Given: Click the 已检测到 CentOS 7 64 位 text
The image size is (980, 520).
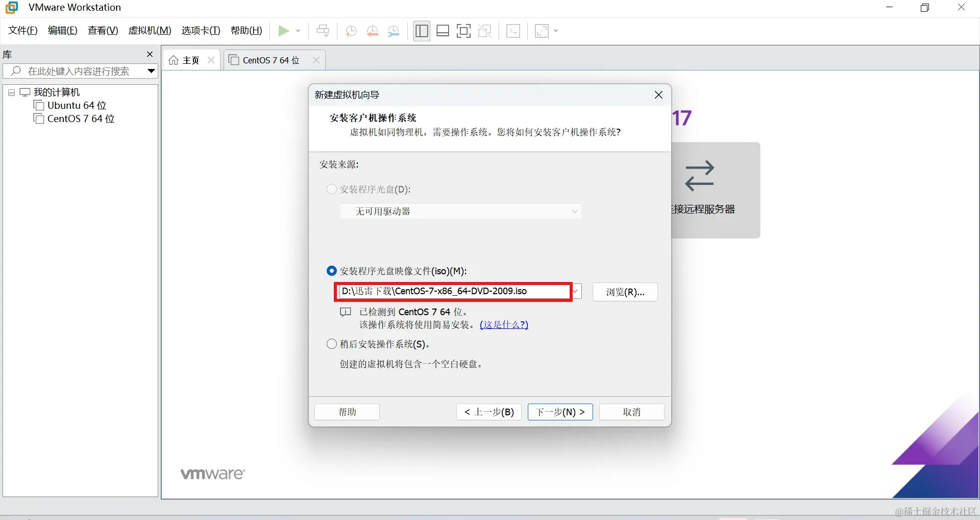Looking at the screenshot, I should tap(413, 312).
